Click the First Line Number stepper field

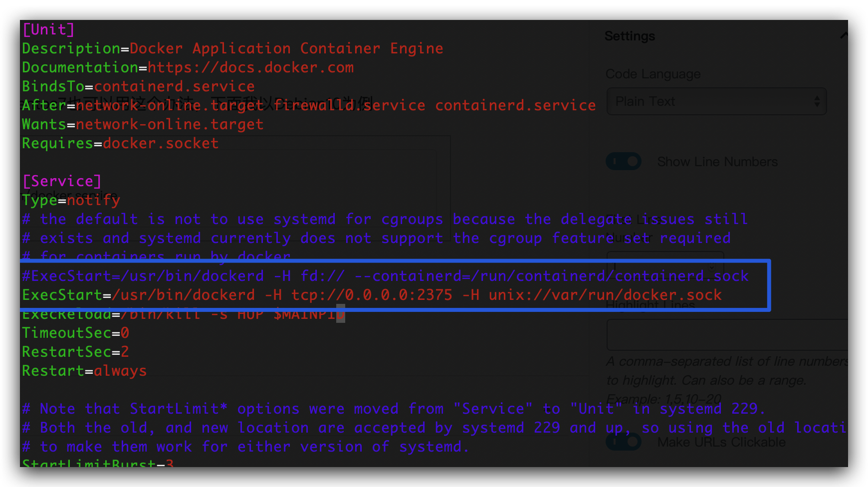[664, 265]
